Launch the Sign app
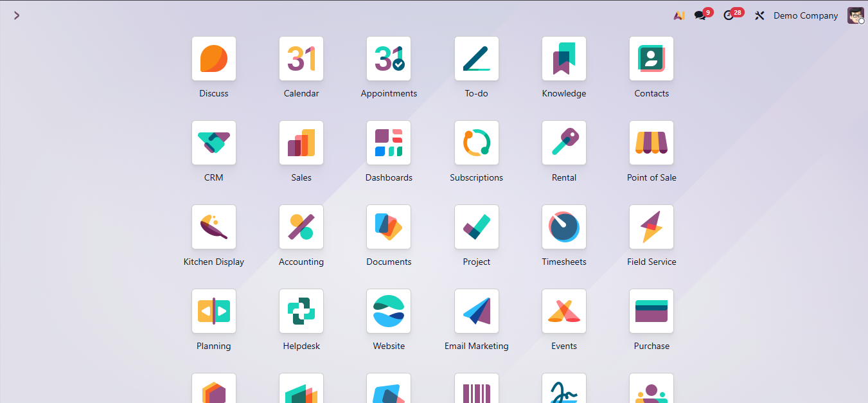Viewport: 868px width, 403px height. coord(564,388)
